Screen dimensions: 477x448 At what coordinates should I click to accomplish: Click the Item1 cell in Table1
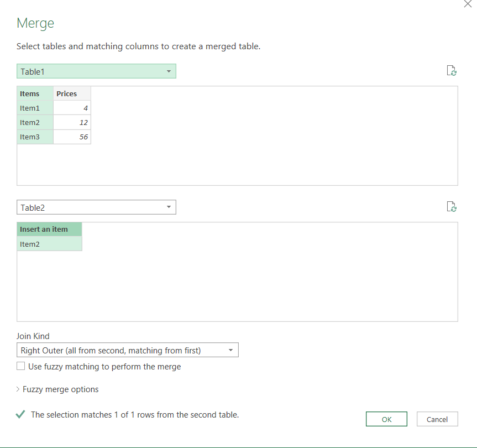[x=35, y=108]
